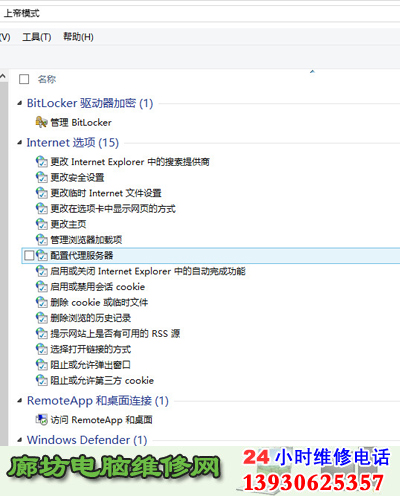Open 管理浏览器加载项
The width and height of the screenshot is (400, 496).
click(x=86, y=240)
